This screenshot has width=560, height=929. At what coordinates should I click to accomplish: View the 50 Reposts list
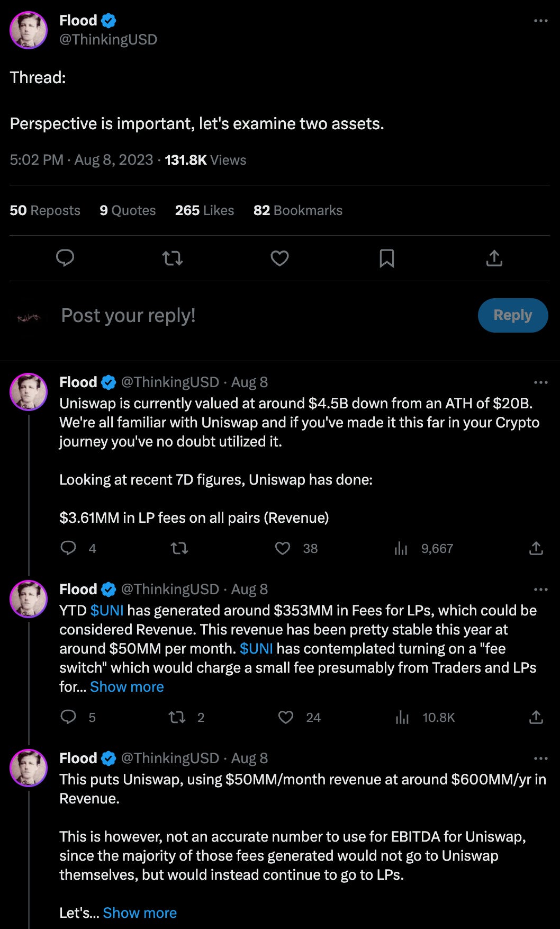click(x=45, y=210)
